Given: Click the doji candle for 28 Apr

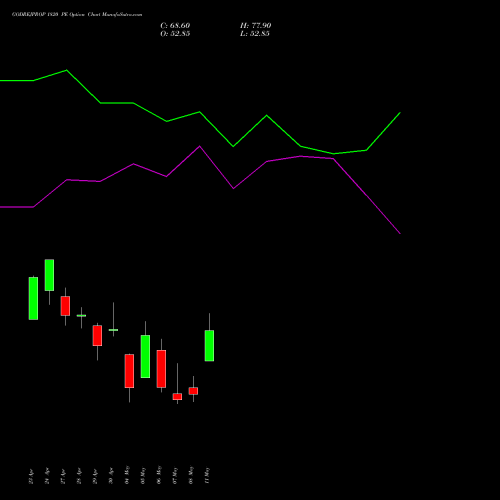Looking at the screenshot, I should tap(81, 315).
